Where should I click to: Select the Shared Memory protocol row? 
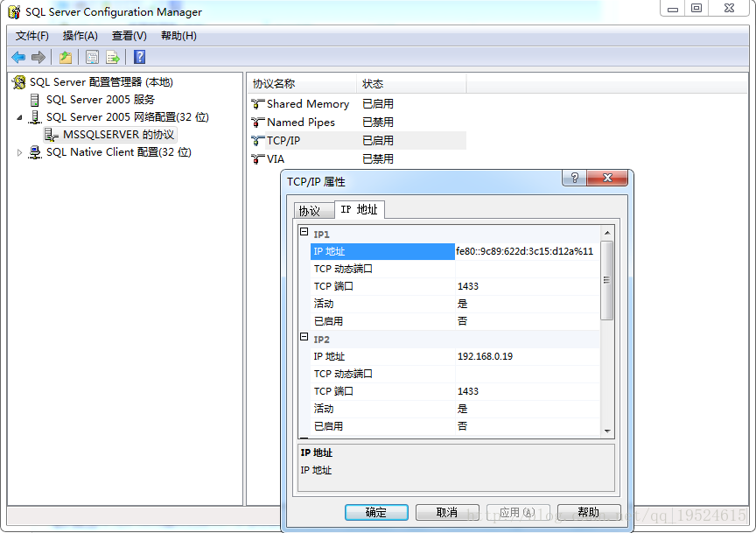(357, 103)
